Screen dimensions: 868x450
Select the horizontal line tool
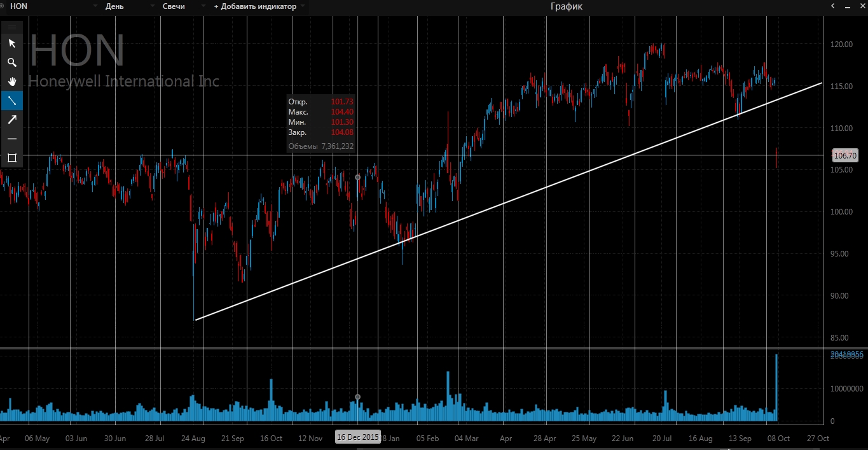[11, 139]
